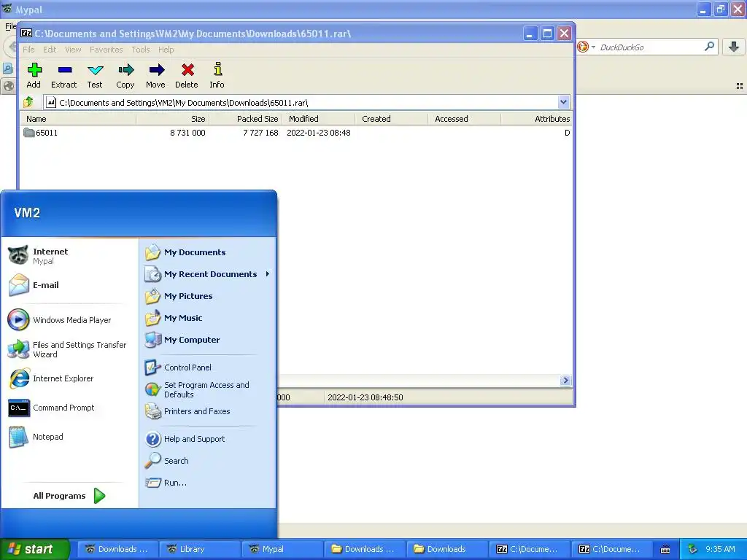Sort by Modified column header
This screenshot has height=560, width=747.
pos(318,119)
